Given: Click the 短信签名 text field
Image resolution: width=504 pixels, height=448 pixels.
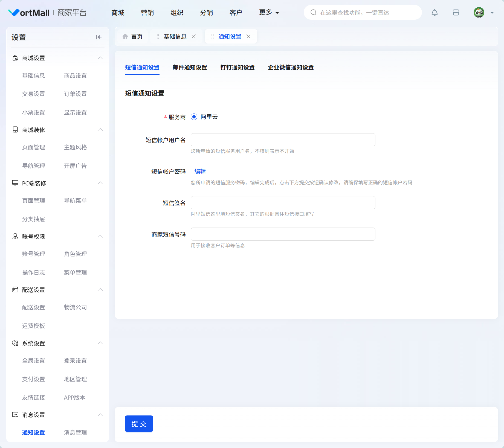Looking at the screenshot, I should (283, 203).
